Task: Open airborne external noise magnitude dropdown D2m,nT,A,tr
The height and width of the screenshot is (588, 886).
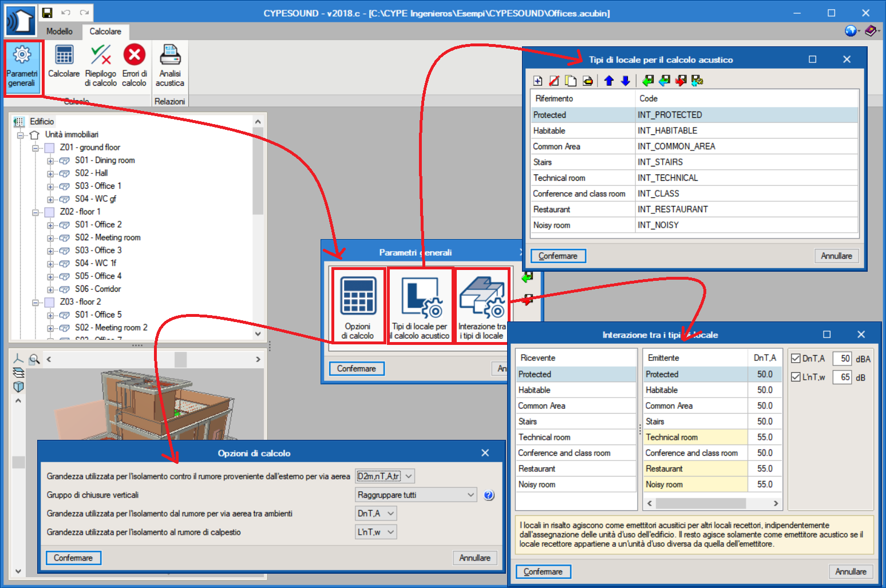Action: tap(385, 476)
